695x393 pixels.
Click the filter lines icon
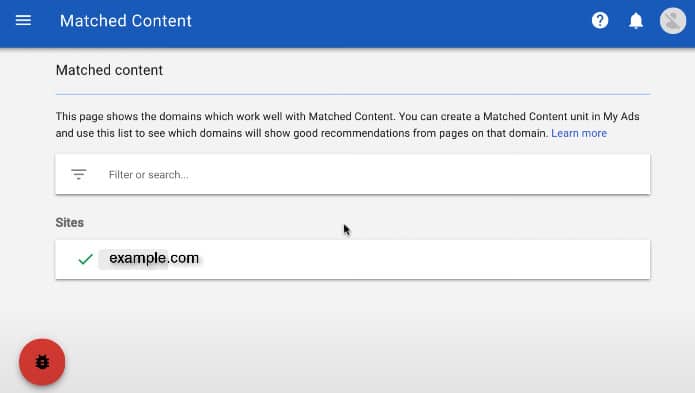[79, 175]
